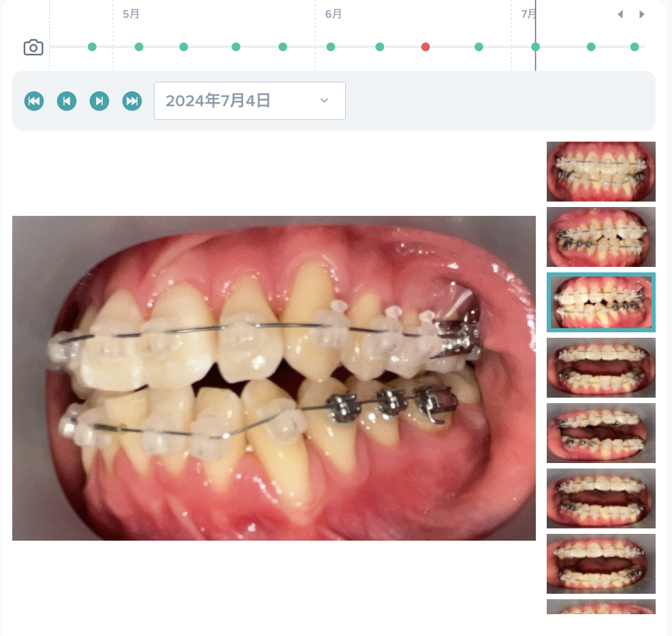Open the fifth thumbnail in the photo strip
This screenshot has height=636, width=672.
click(601, 433)
